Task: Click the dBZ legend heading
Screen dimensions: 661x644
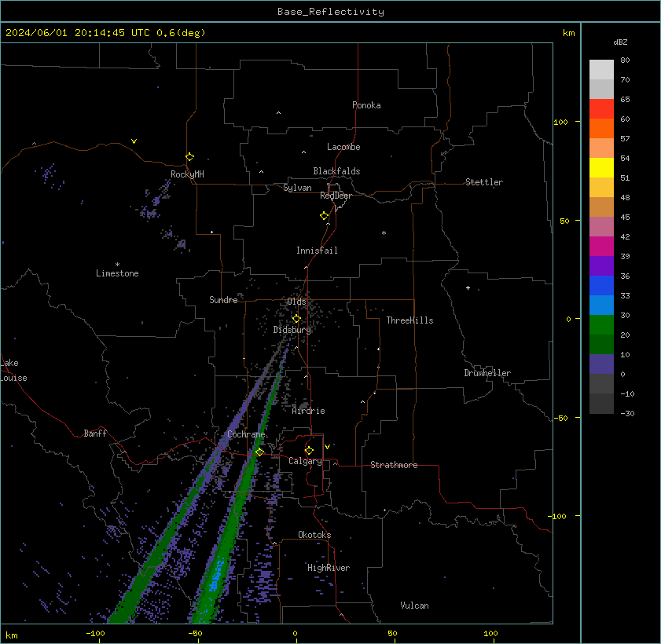Action: (620, 42)
